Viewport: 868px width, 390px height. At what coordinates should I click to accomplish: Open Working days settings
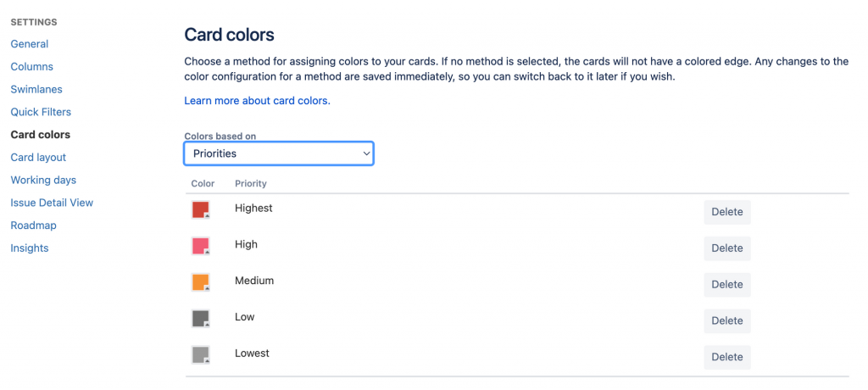tap(43, 181)
